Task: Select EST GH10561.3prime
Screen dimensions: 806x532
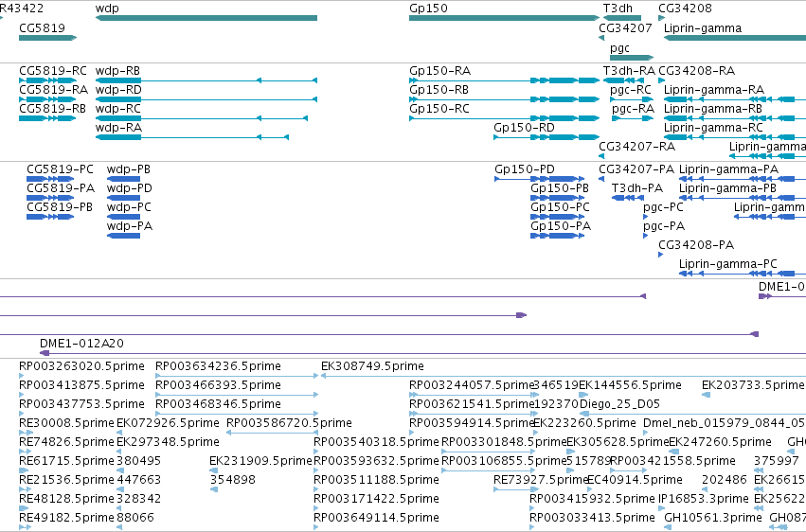Action: [712, 518]
